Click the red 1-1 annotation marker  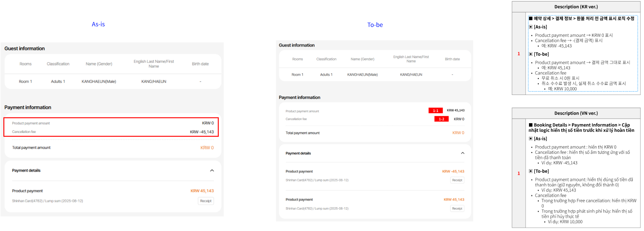click(435, 111)
